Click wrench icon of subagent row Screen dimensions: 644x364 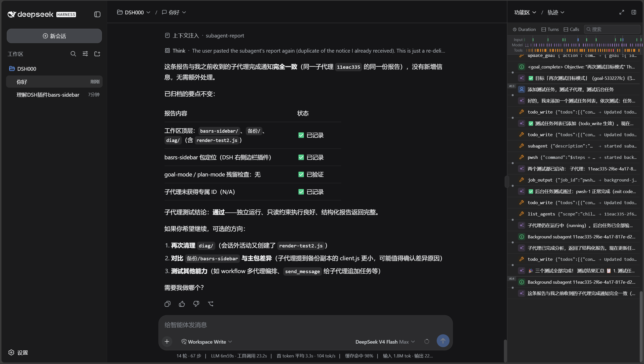click(522, 146)
